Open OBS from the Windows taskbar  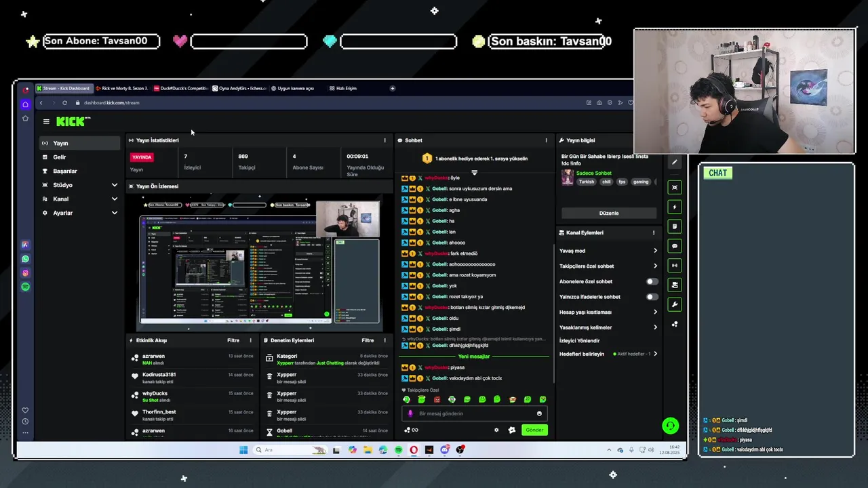click(x=460, y=450)
